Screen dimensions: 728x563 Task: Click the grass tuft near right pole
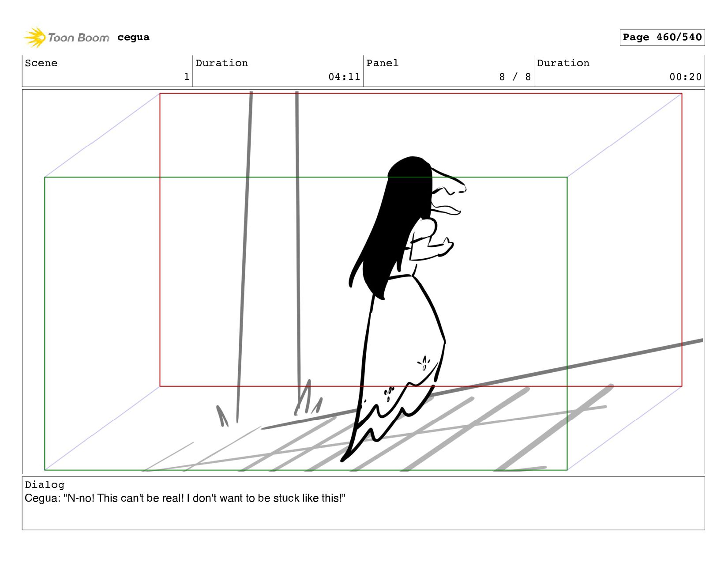[x=308, y=398]
